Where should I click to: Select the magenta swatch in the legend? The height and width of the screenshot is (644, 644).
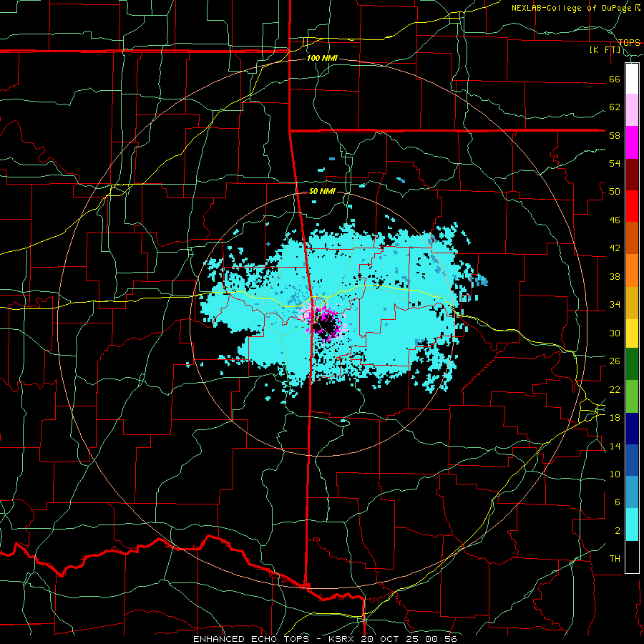(632, 142)
